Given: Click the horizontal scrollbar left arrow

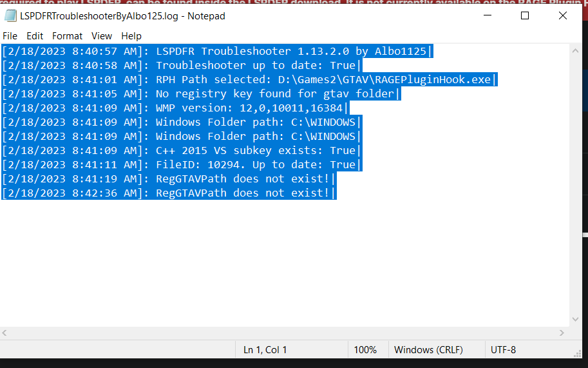Looking at the screenshot, I should pyautogui.click(x=5, y=333).
